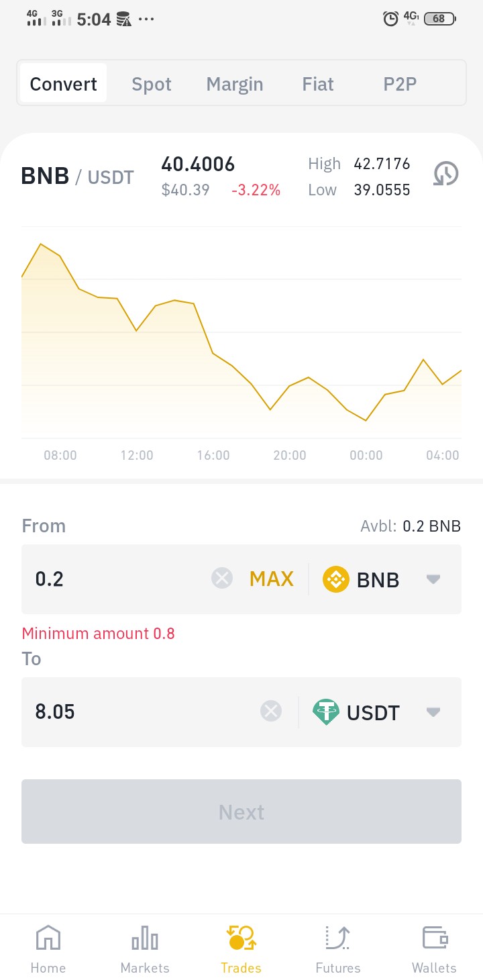This screenshot has height=980, width=483.
Task: Expand the BNB currency dropdown arrow
Action: [x=433, y=579]
